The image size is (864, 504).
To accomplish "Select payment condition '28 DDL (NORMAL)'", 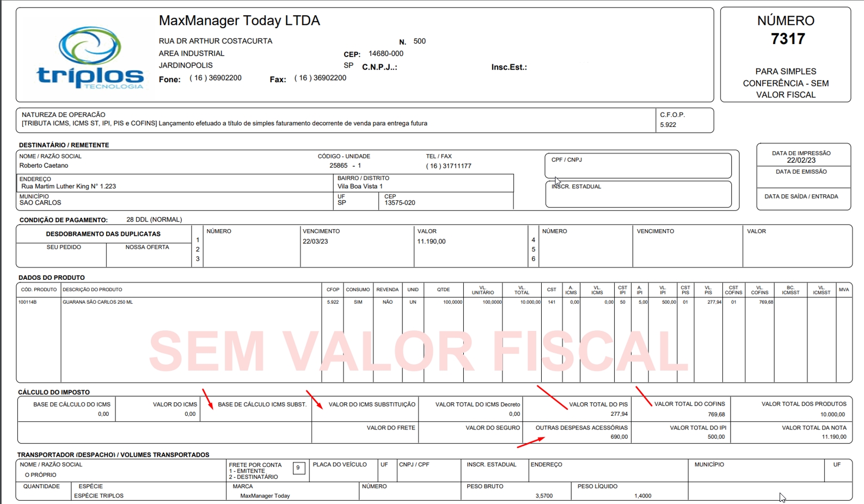I will [154, 219].
